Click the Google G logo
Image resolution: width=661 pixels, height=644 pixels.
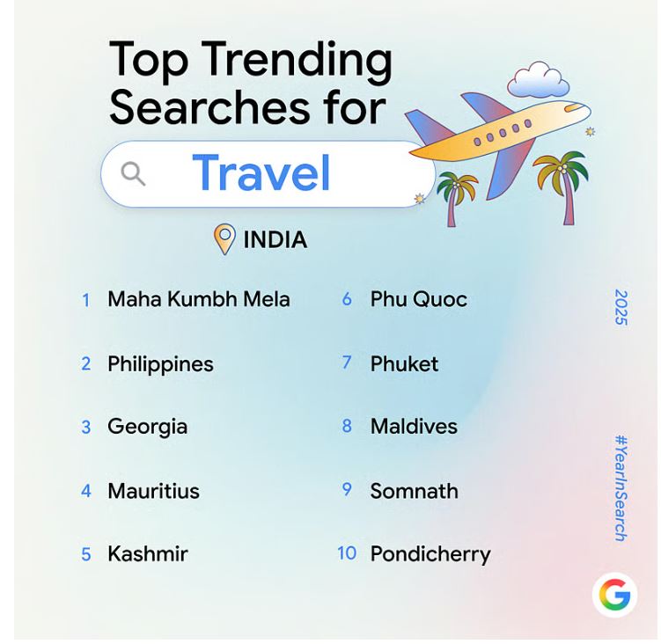click(614, 596)
